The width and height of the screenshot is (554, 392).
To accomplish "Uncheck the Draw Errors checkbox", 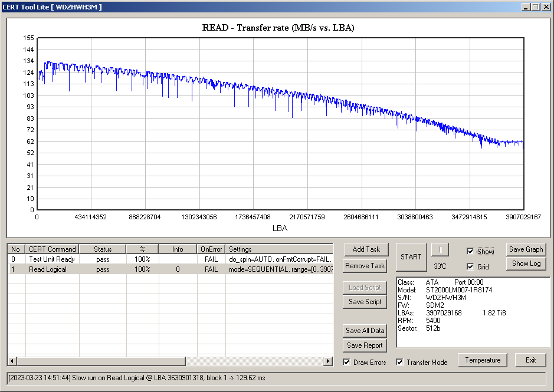I will (347, 362).
